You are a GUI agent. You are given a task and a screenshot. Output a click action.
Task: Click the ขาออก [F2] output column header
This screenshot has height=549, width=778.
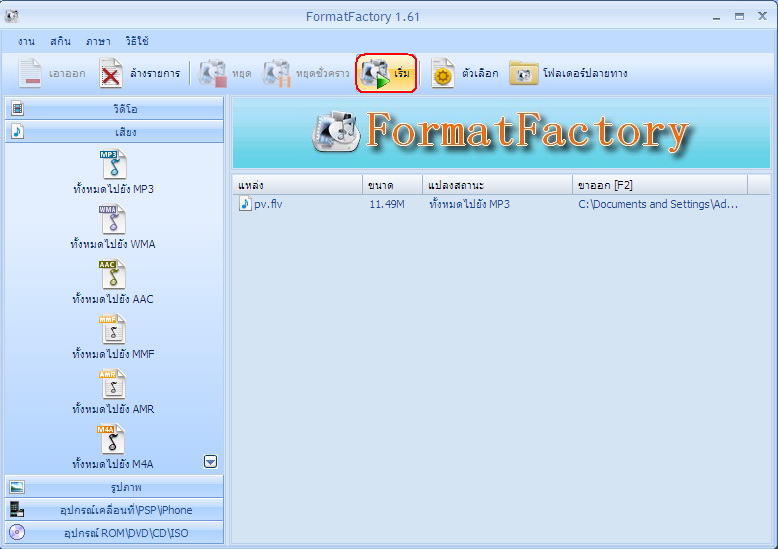(660, 185)
